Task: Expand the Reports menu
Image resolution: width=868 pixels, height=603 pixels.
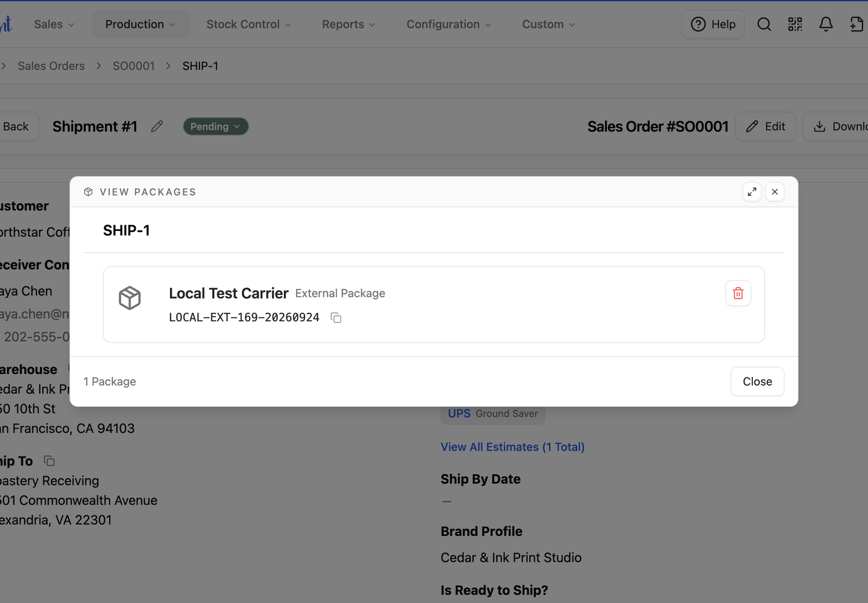Action: 349,24
